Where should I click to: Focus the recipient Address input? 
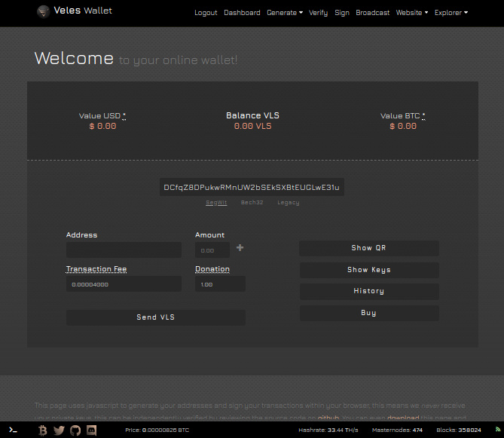click(x=124, y=250)
